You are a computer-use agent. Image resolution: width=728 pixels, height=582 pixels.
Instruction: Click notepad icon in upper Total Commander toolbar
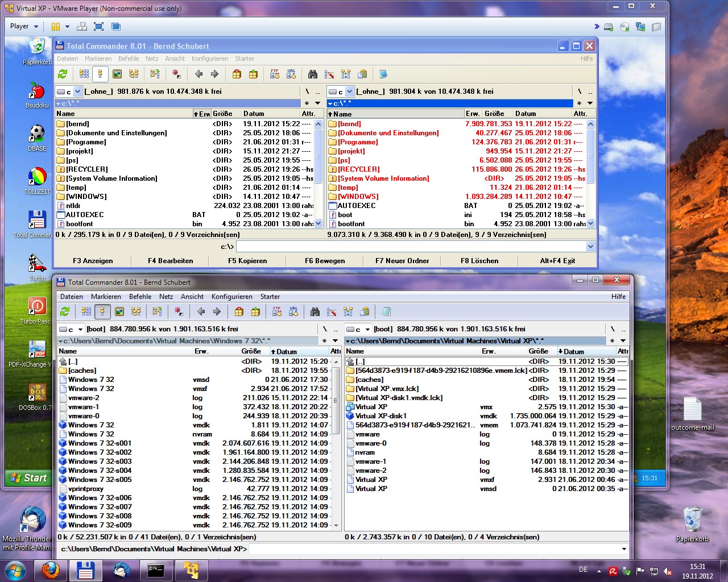tap(384, 74)
